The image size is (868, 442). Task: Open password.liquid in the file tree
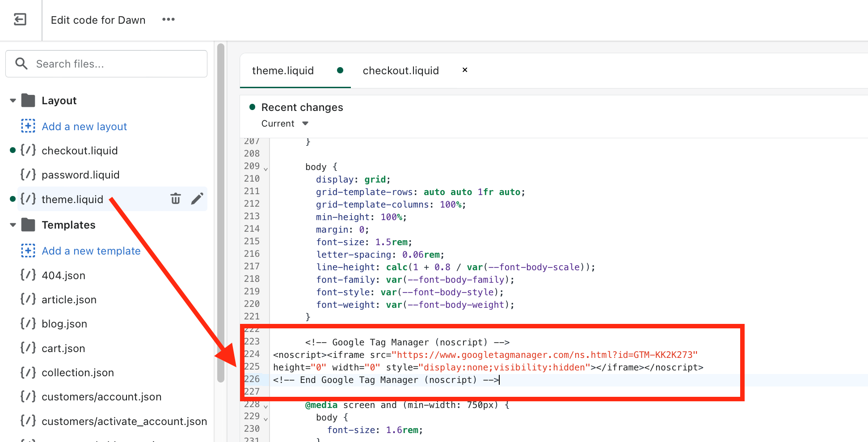[80, 175]
